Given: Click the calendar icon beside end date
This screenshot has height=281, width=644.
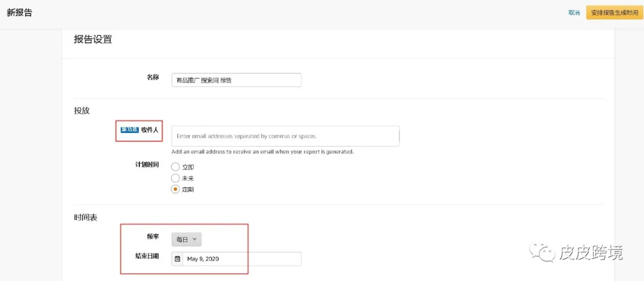Looking at the screenshot, I should tap(177, 259).
